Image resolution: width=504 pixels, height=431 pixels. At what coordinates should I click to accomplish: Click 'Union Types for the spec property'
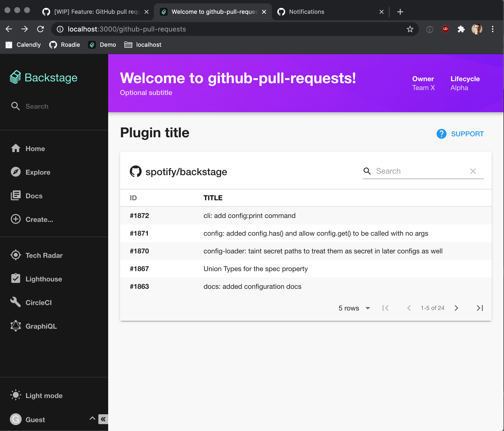255,269
